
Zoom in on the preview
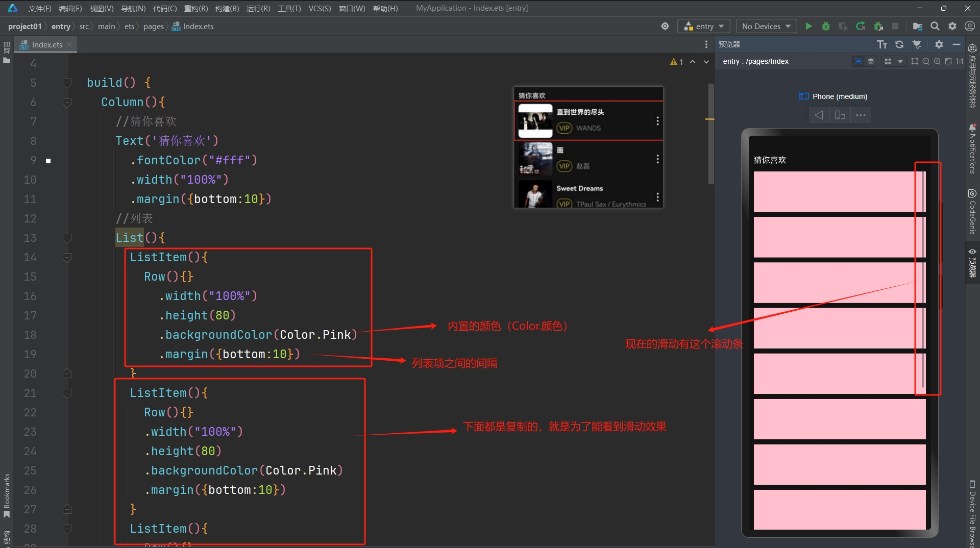[937, 61]
